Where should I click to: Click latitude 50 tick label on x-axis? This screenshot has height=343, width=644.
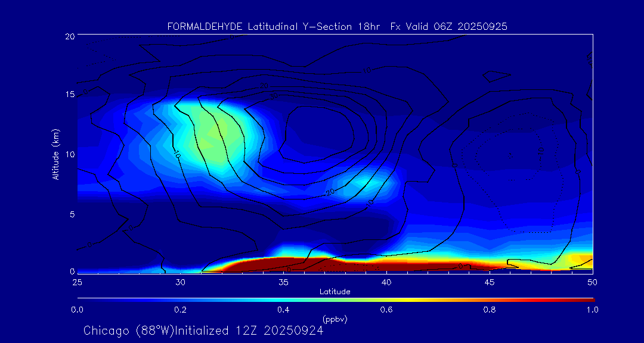[x=592, y=282]
